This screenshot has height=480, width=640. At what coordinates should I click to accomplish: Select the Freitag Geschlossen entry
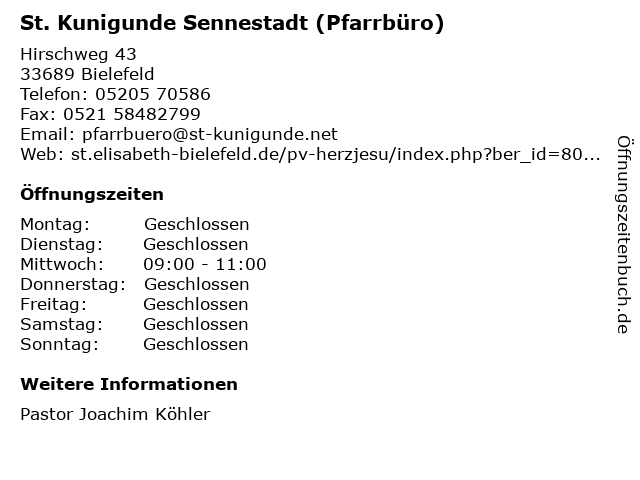134,304
